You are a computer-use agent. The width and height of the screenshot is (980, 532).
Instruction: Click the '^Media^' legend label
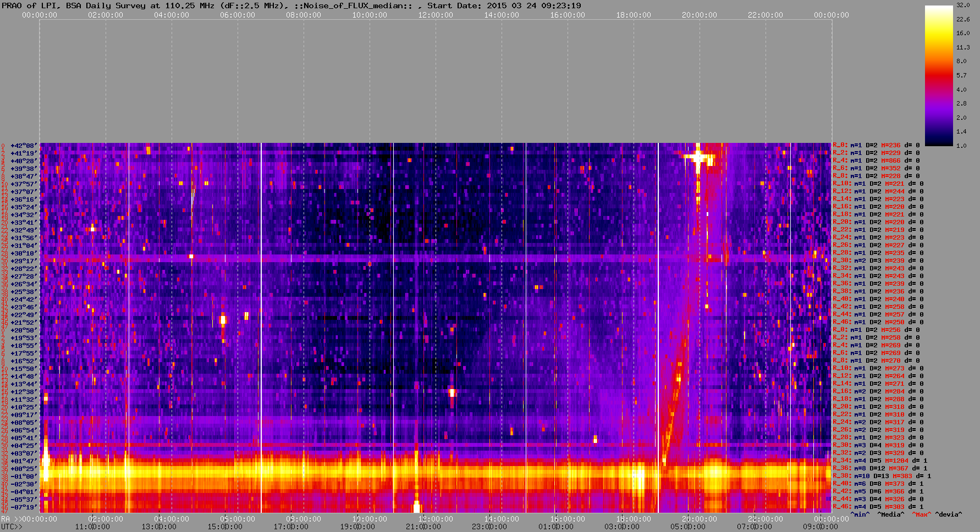[x=891, y=515]
